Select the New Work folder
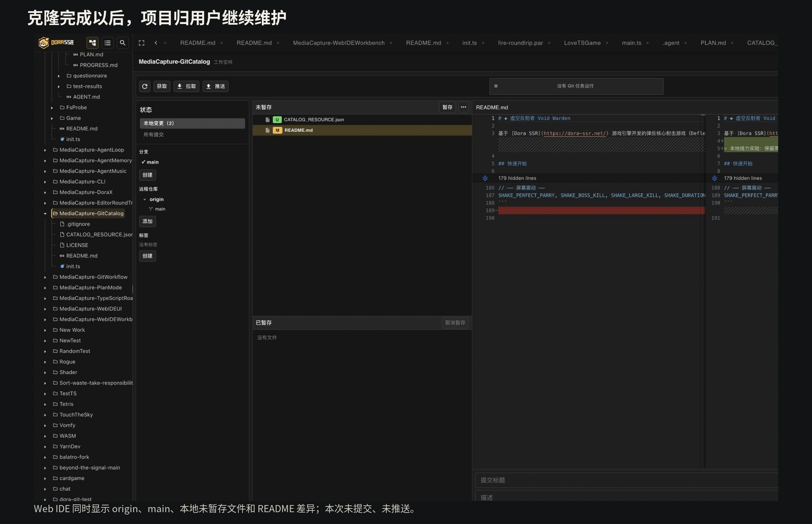This screenshot has height=524, width=812. (x=69, y=330)
